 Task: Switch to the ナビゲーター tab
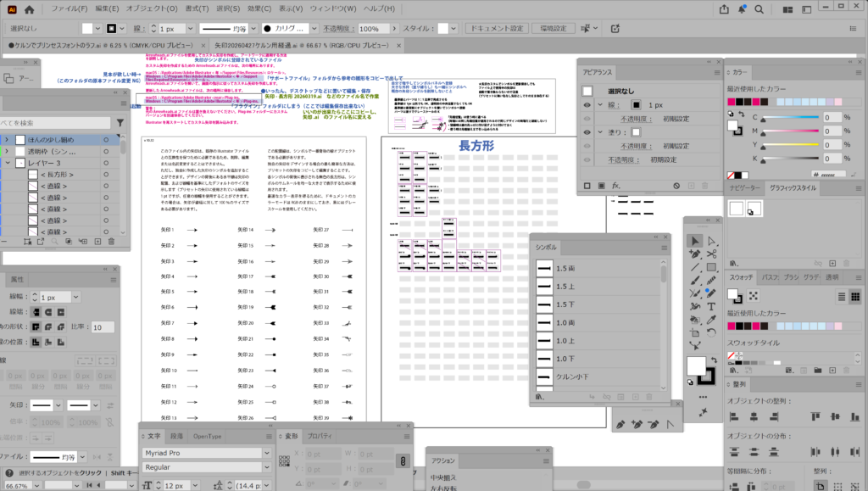744,187
